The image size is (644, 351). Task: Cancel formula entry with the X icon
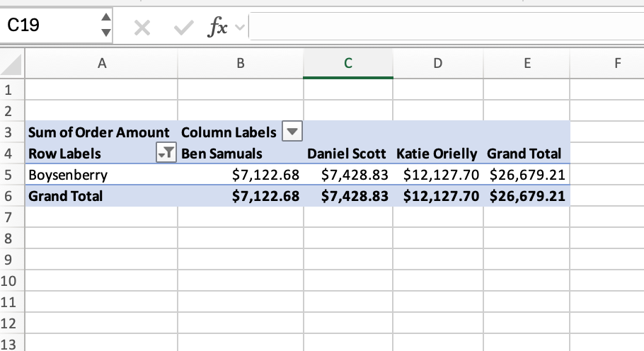click(x=142, y=28)
